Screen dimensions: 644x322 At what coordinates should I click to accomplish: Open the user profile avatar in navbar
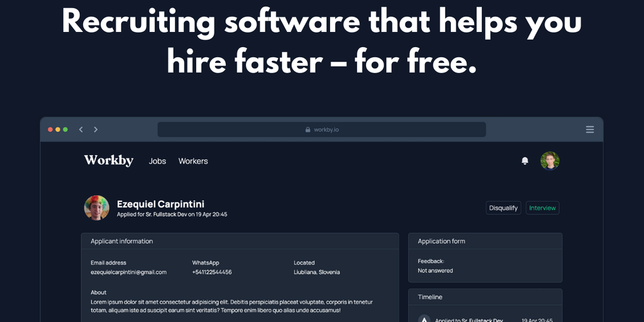(x=550, y=160)
